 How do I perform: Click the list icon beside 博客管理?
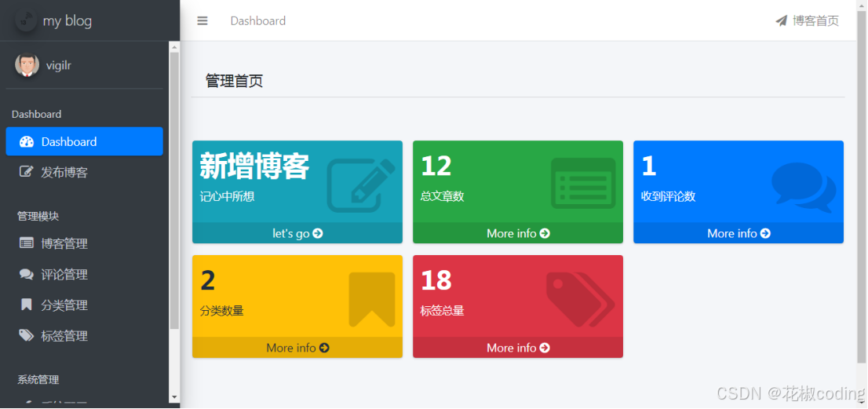(x=27, y=243)
